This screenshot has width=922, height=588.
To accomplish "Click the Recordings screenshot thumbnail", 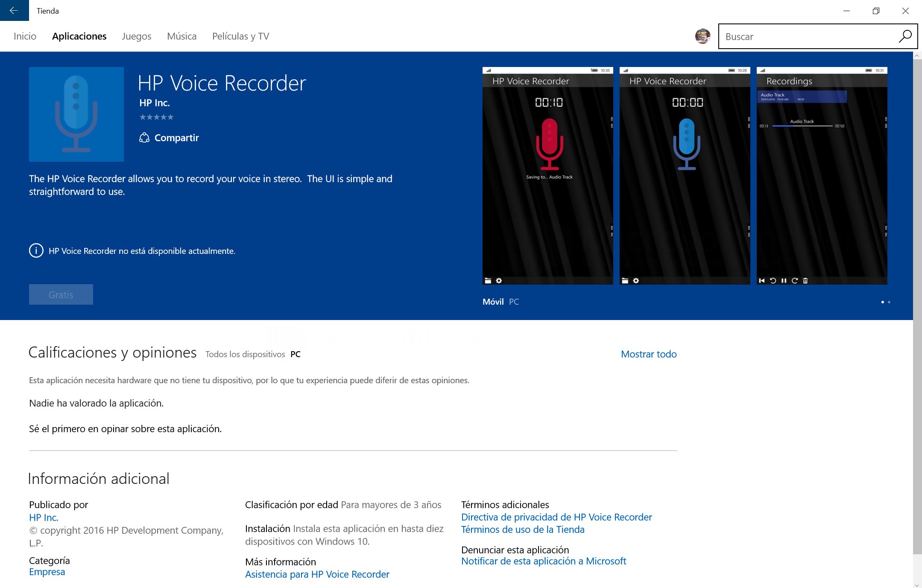I will click(x=822, y=176).
